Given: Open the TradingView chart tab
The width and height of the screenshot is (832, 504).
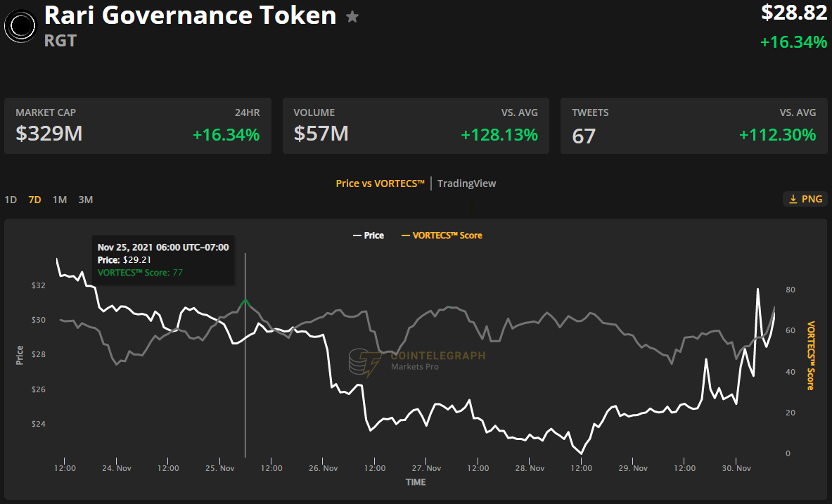Looking at the screenshot, I should [x=466, y=183].
